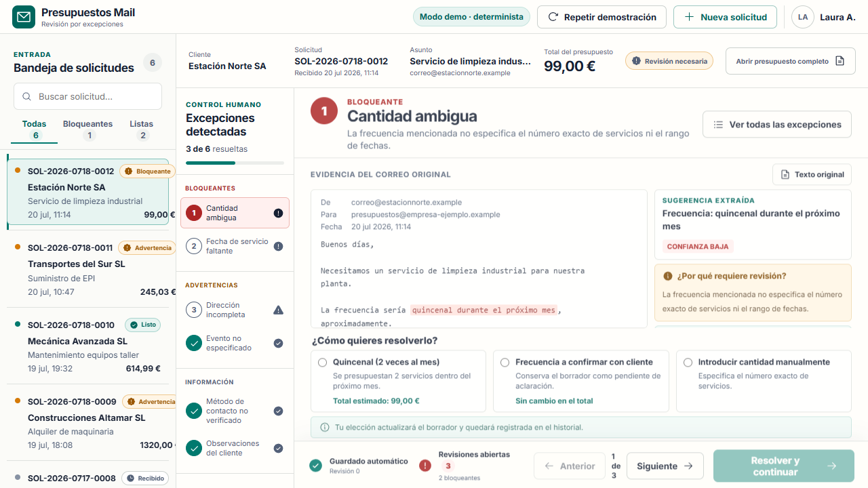The image size is (868, 488).
Task: Switch to the Listas tab
Action: pos(142,129)
